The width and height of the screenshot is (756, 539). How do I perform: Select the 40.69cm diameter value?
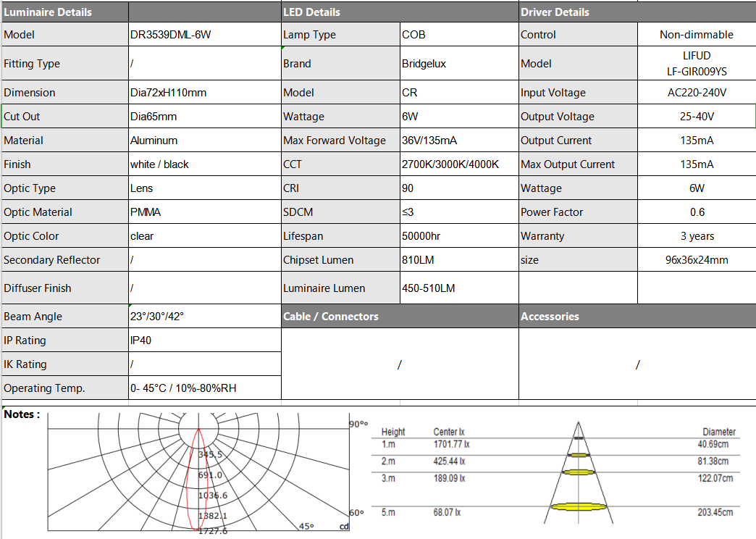713,444
